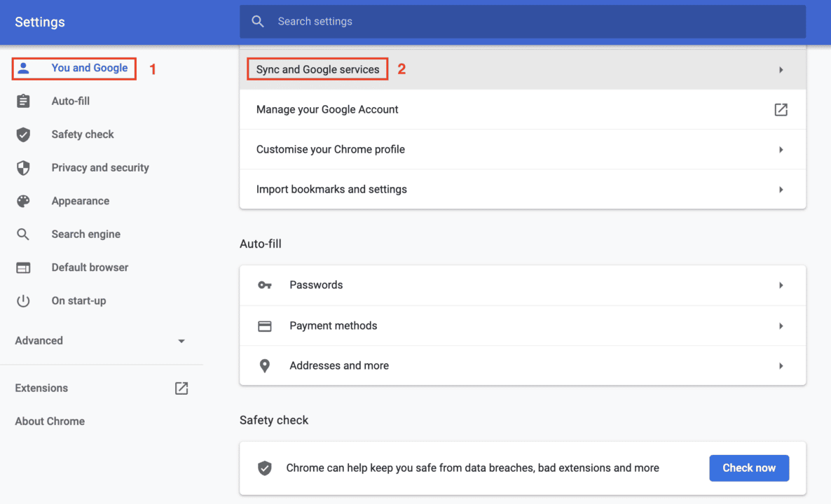The height and width of the screenshot is (504, 831).
Task: Click the Safety check shield icon in sidebar
Action: pos(23,134)
